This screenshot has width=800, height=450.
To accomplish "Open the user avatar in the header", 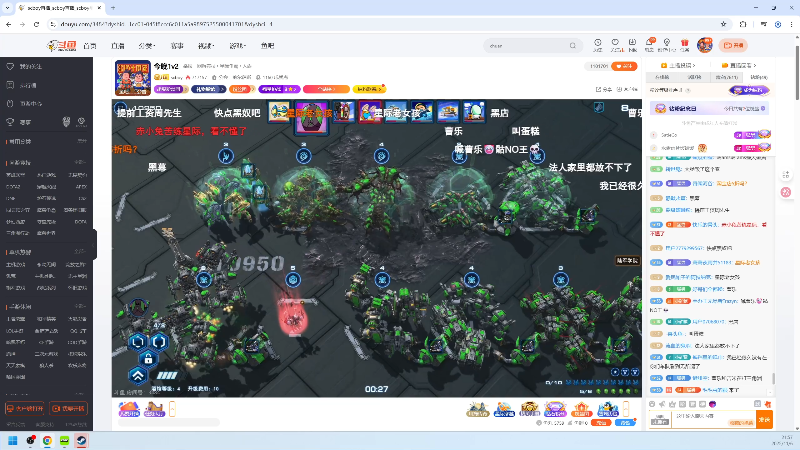I will pos(705,45).
